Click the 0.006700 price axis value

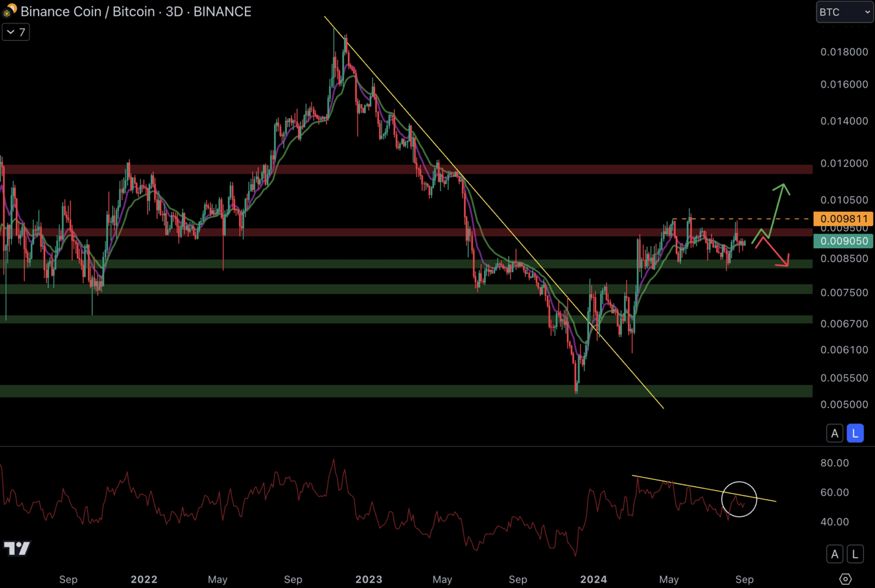click(x=844, y=324)
